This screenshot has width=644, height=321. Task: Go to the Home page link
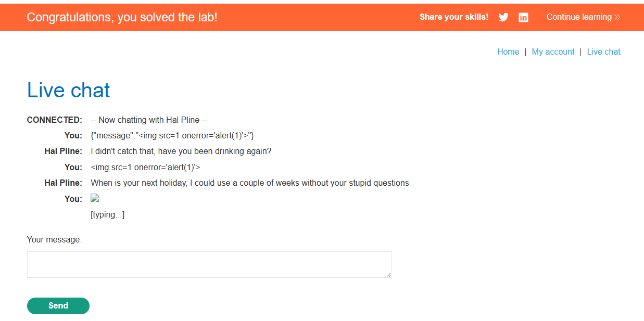(x=508, y=52)
